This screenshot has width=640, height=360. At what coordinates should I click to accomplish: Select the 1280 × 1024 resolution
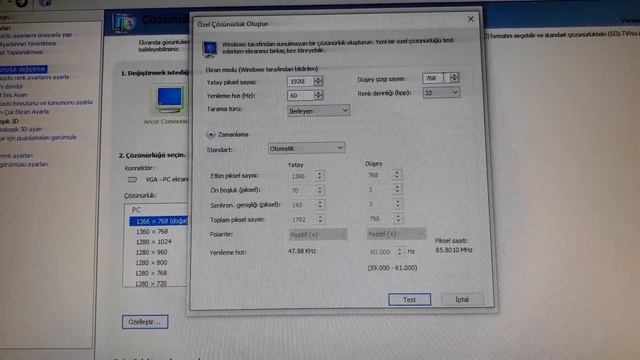click(x=153, y=242)
